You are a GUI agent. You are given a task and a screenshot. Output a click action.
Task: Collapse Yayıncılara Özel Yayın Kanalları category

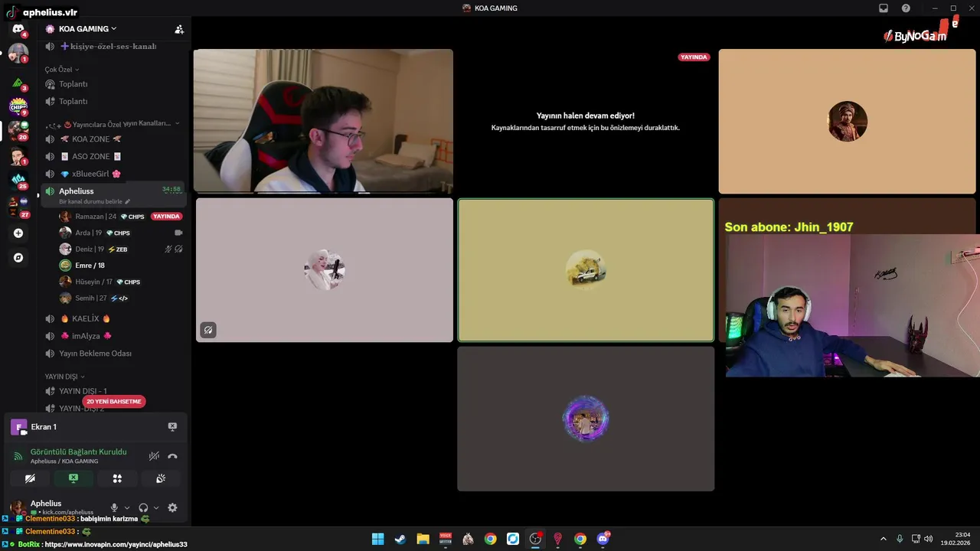[x=113, y=124]
